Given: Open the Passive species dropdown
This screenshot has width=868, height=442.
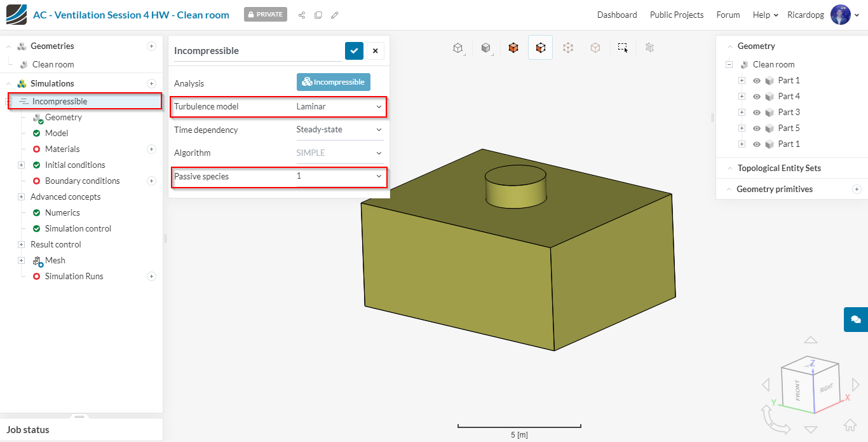Looking at the screenshot, I should click(x=339, y=176).
